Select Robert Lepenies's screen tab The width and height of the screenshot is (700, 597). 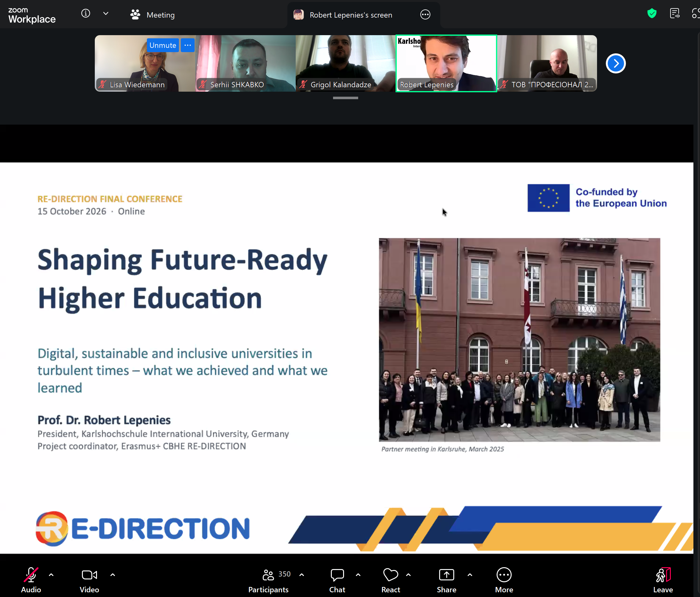[x=363, y=14]
